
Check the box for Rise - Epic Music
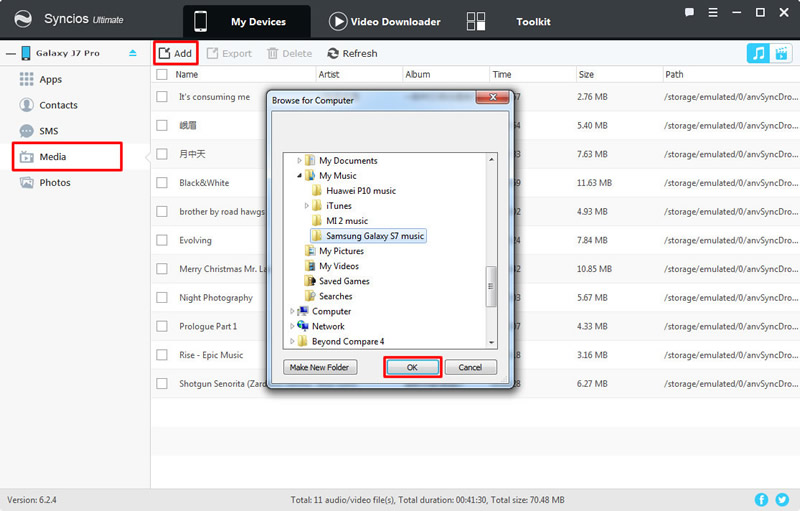(162, 354)
